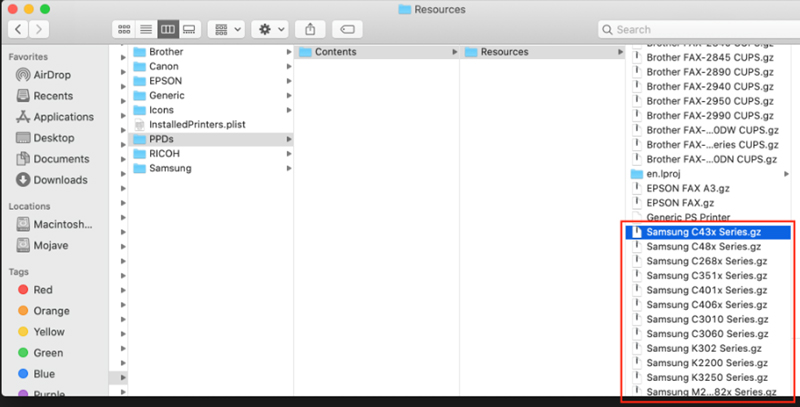Expand the Contents folder arrow
The height and width of the screenshot is (407, 800).
(455, 52)
